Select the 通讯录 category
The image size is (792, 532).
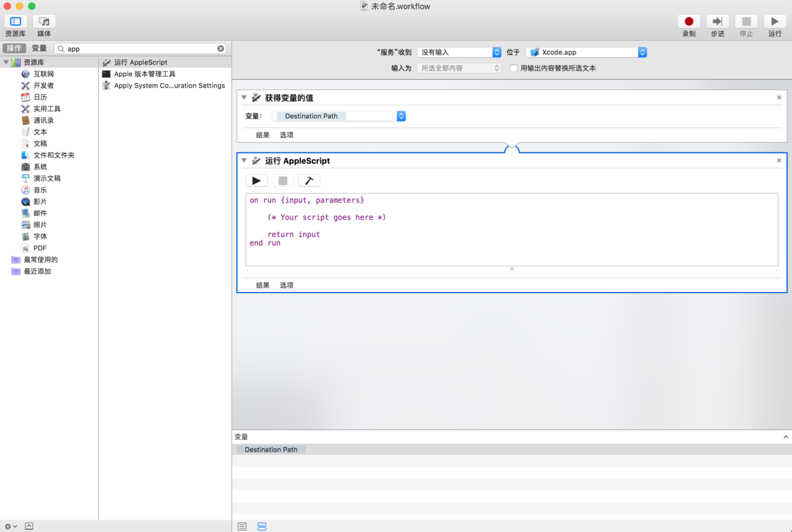(x=43, y=120)
